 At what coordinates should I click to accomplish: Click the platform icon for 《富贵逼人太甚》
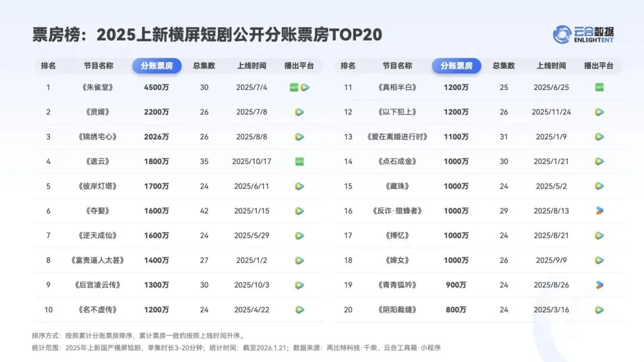point(299,260)
